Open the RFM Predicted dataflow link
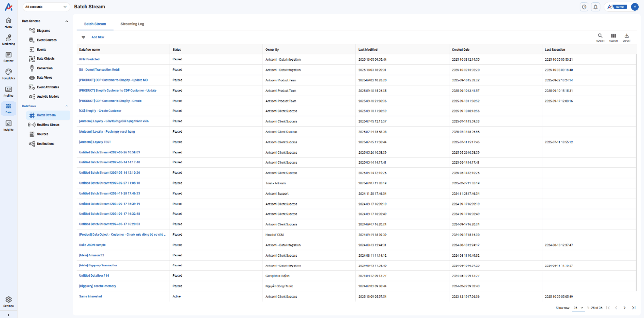Viewport: 644px width, 318px height. (89, 59)
